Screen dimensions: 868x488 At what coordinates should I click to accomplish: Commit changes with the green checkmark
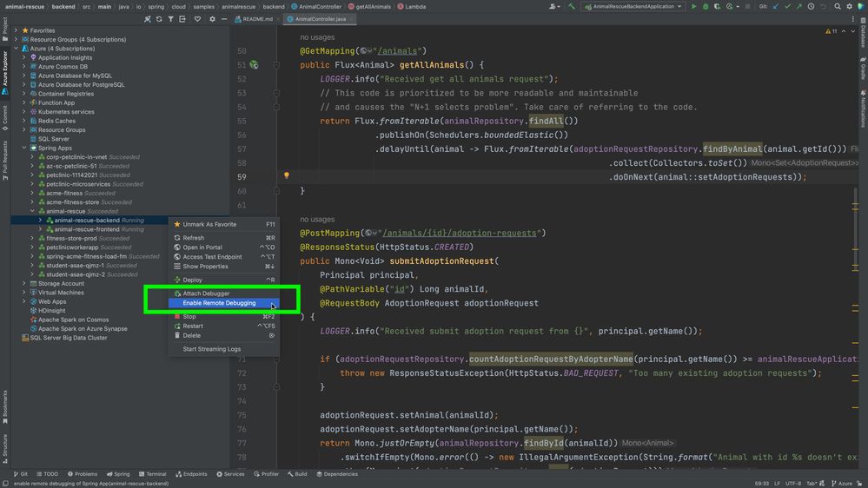(787, 7)
